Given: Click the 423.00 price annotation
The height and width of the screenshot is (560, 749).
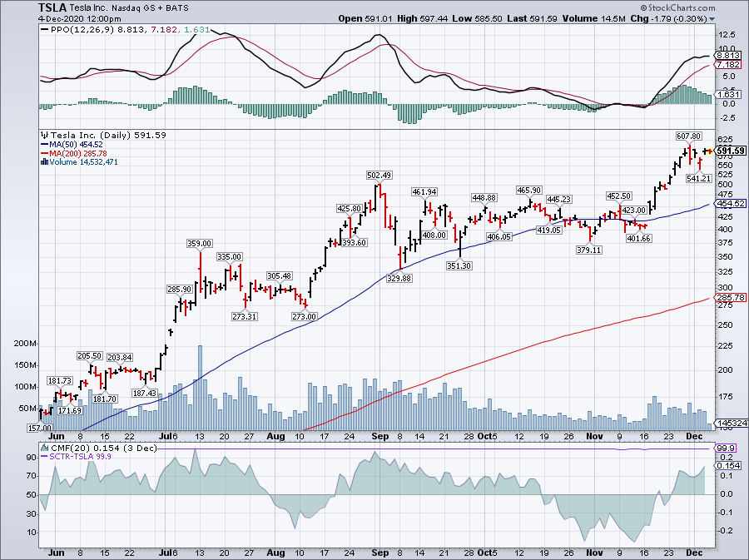Looking at the screenshot, I should coord(634,210).
